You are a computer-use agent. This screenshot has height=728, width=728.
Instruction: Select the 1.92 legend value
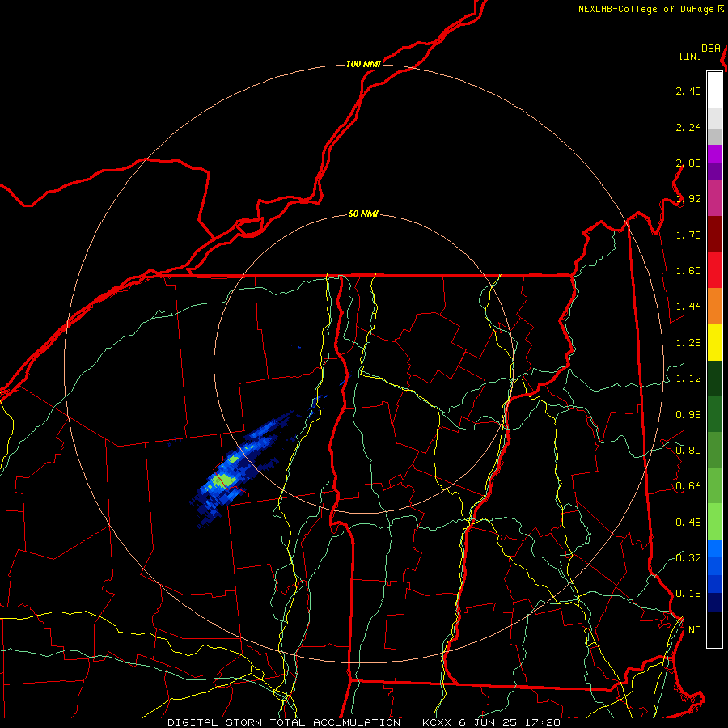[688, 199]
